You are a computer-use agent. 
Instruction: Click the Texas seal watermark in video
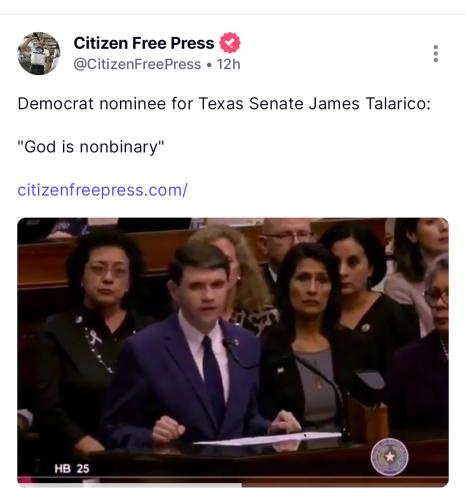tap(389, 457)
